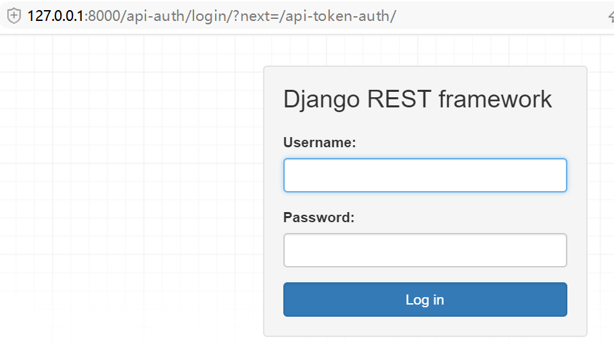Click blank white area beneath the login panel
The image size is (614, 364).
pos(425,350)
